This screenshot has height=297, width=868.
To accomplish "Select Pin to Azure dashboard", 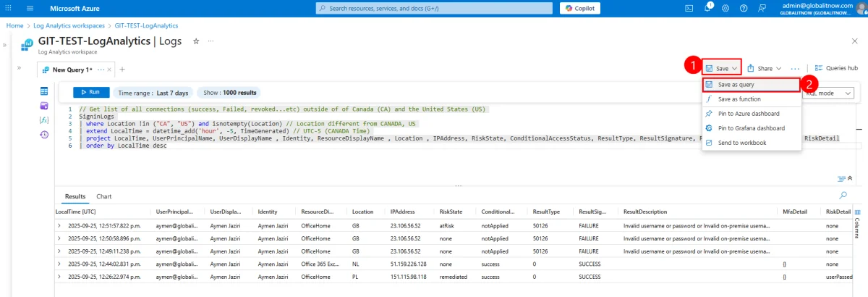I will click(x=748, y=114).
